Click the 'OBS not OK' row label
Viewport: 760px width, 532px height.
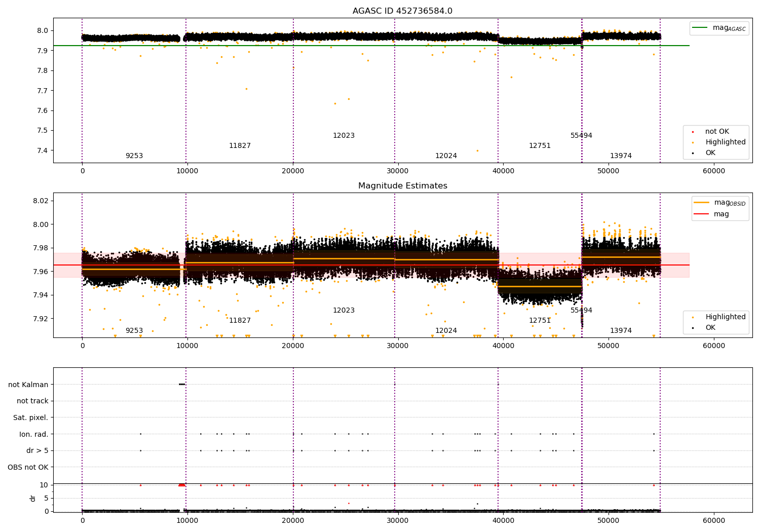coord(28,467)
